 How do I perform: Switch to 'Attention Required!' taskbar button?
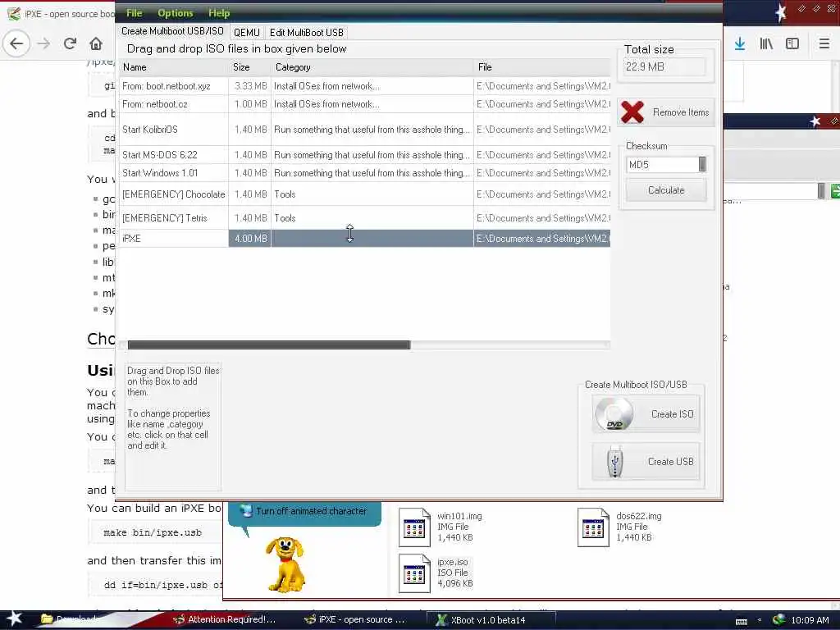[225, 619]
